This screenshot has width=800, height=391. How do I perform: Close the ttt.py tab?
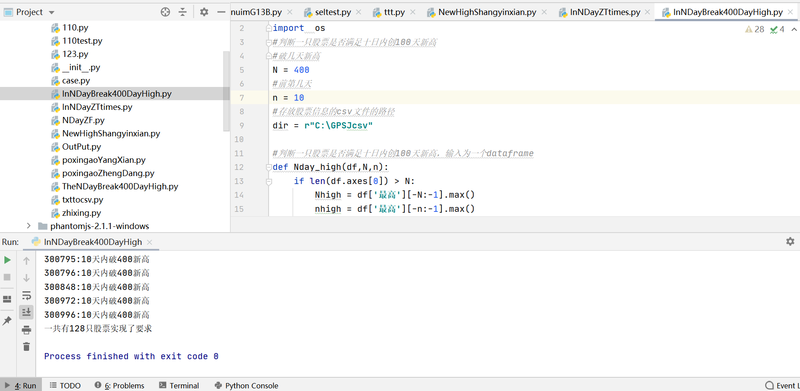tap(412, 12)
